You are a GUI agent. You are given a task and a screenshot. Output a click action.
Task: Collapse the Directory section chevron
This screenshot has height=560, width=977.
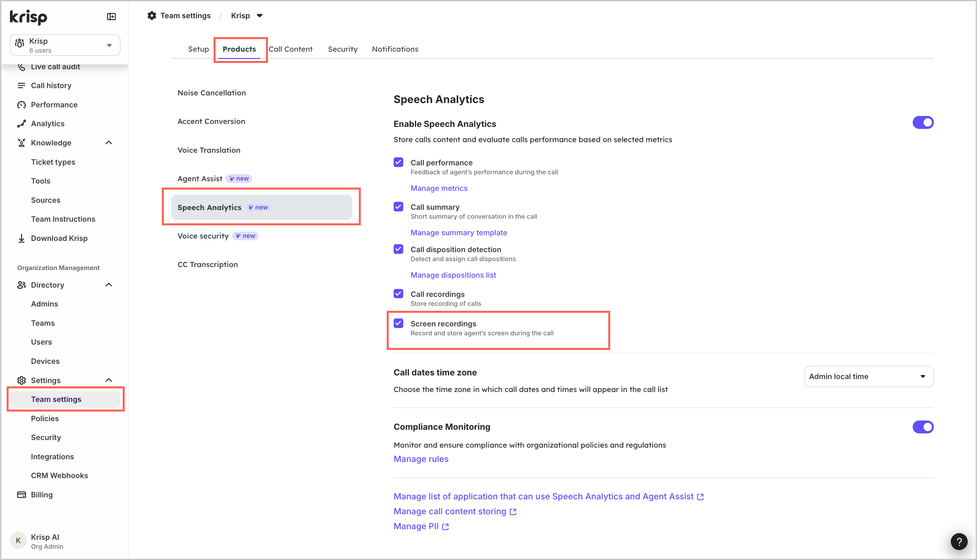[109, 285]
